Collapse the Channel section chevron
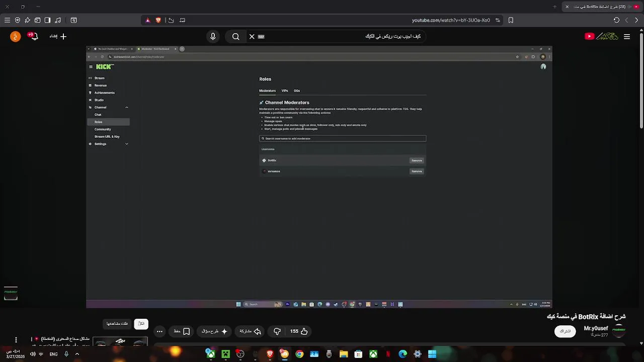The height and width of the screenshot is (362, 644). tap(127, 107)
